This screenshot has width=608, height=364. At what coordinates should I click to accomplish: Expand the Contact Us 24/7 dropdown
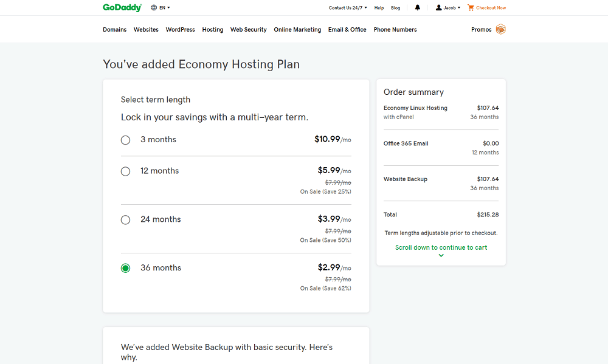[347, 8]
